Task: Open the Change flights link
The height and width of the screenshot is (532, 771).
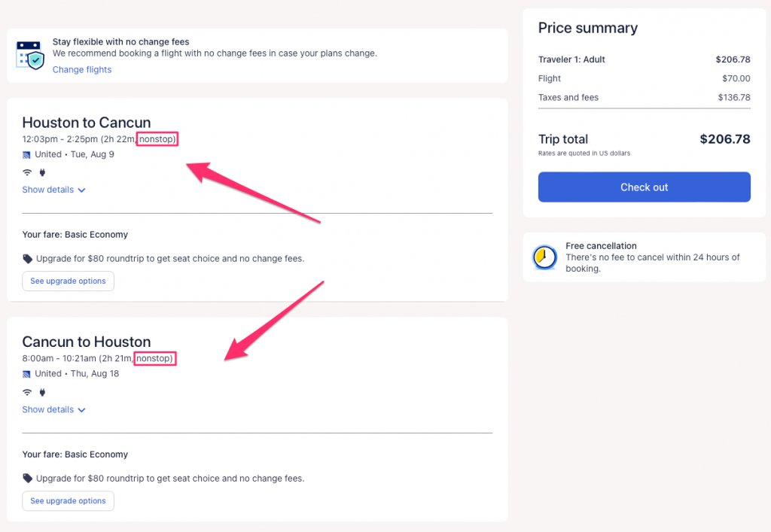Action: point(82,70)
